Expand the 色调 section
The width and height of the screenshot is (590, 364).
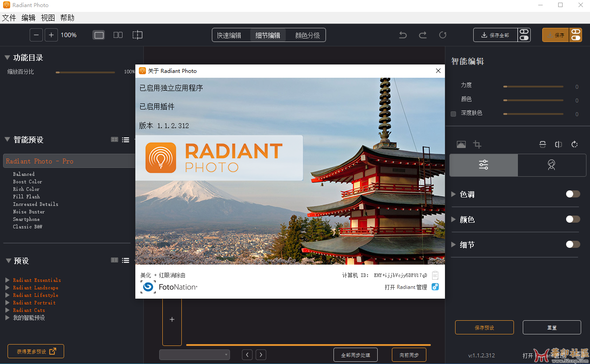pyautogui.click(x=453, y=194)
